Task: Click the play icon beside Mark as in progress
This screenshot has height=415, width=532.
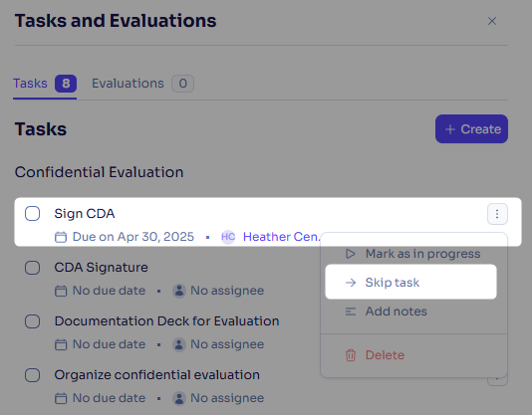Action: (351, 254)
